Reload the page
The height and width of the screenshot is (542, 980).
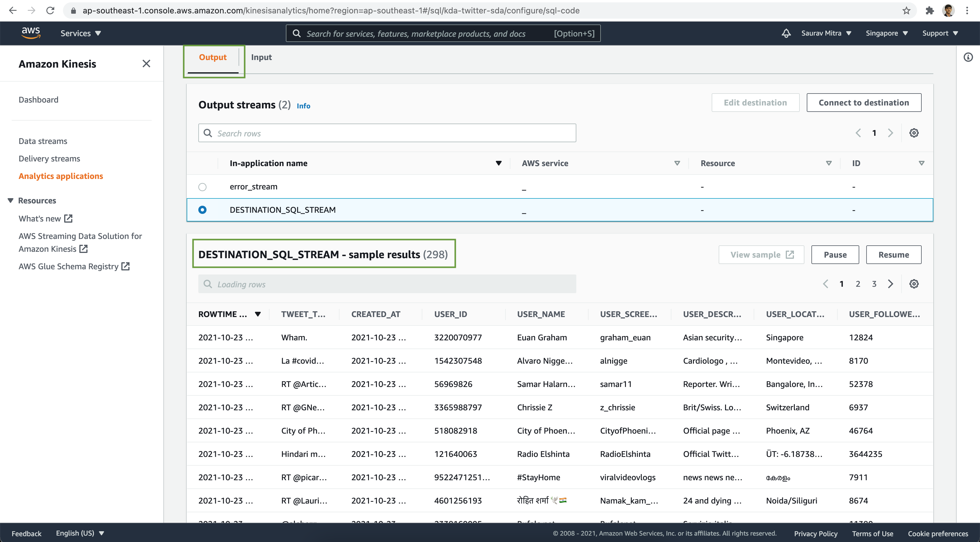point(50,10)
